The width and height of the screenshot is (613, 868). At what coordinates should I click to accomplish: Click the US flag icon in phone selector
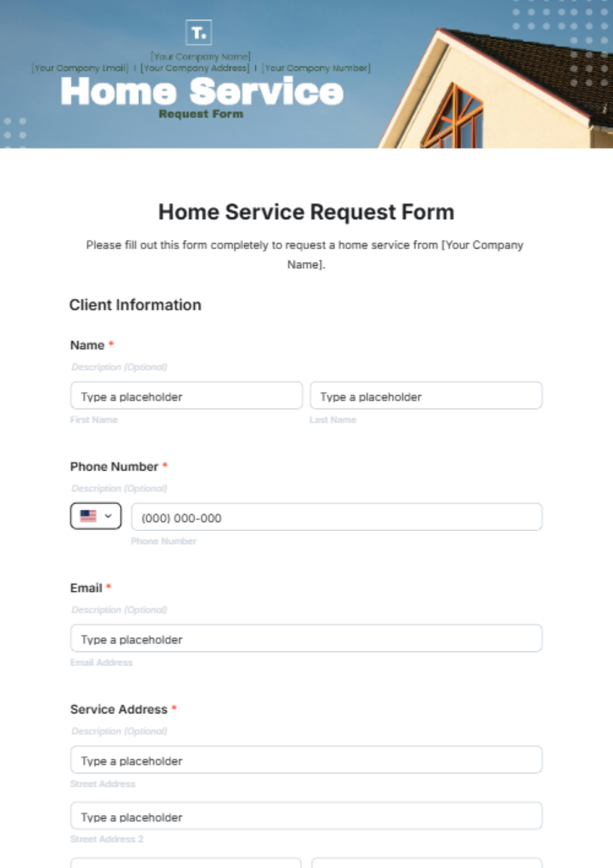pos(88,516)
